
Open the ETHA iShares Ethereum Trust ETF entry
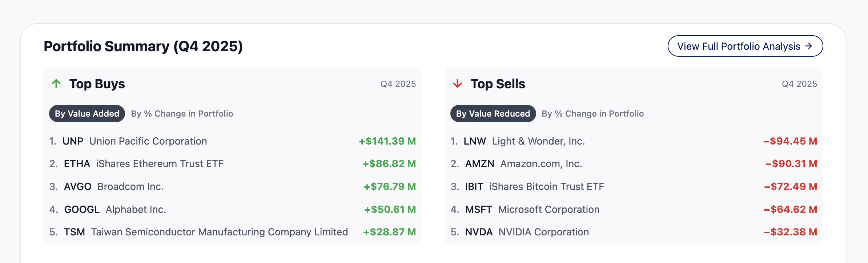coord(143,164)
